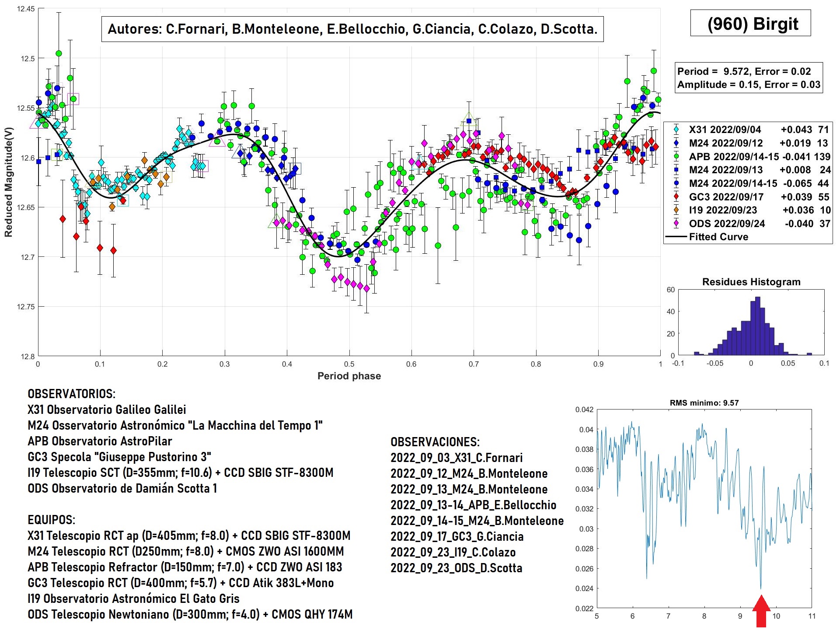
Task: Click the 'M24 Telescopio RCT' equipment line
Action: (x=186, y=551)
